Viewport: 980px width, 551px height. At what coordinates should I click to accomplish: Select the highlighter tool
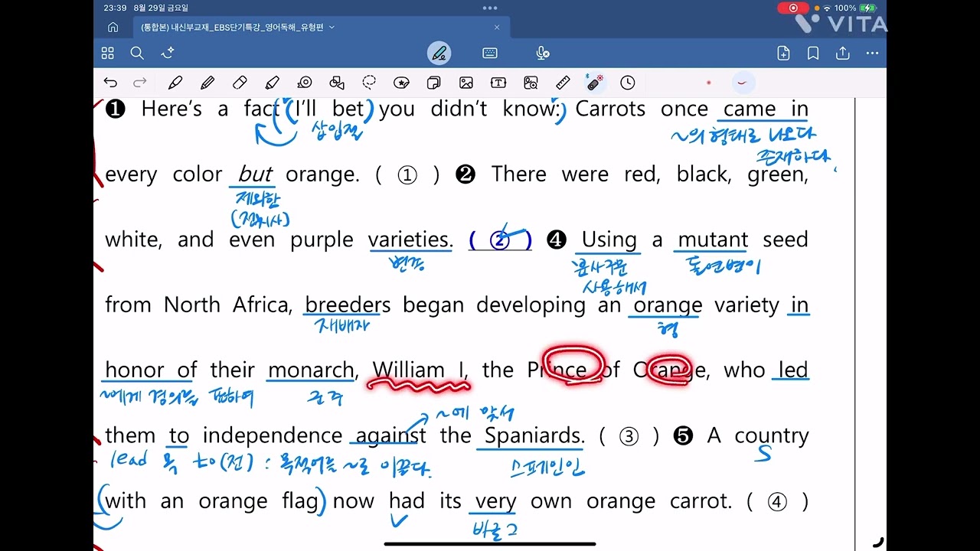(272, 83)
